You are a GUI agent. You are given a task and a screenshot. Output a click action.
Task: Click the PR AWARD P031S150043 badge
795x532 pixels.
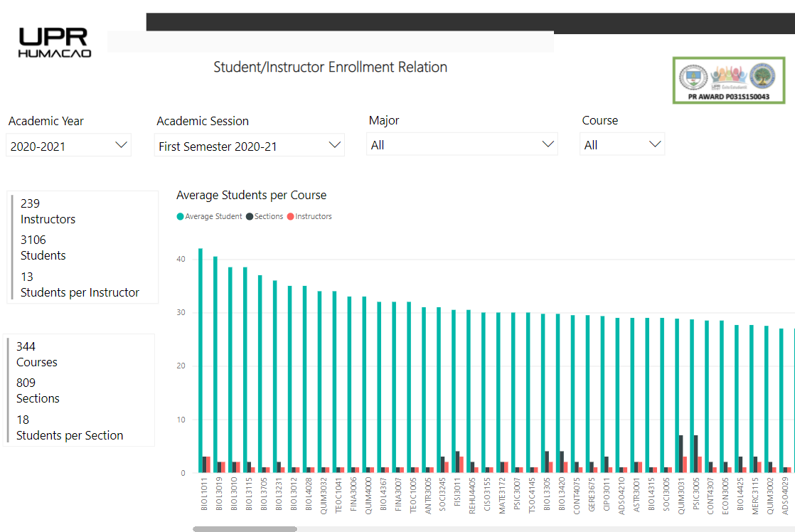coord(727,80)
